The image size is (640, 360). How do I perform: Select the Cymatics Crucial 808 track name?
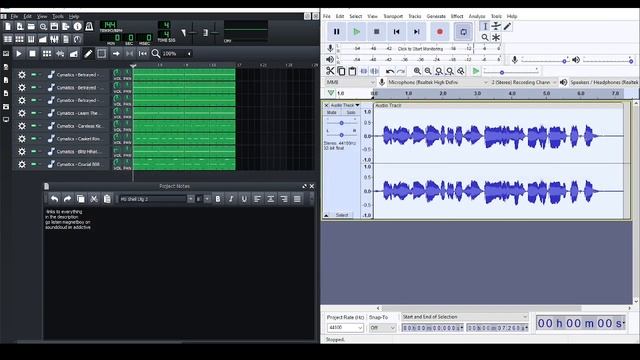point(78,164)
